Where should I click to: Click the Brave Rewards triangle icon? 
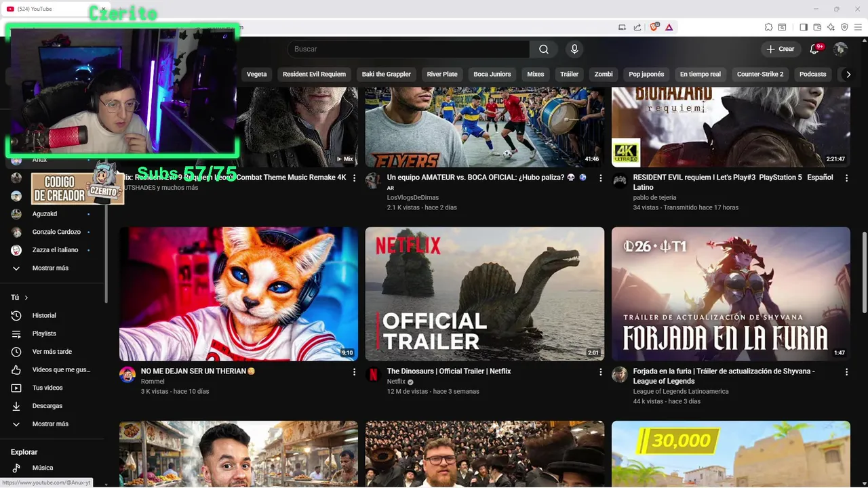click(x=669, y=27)
